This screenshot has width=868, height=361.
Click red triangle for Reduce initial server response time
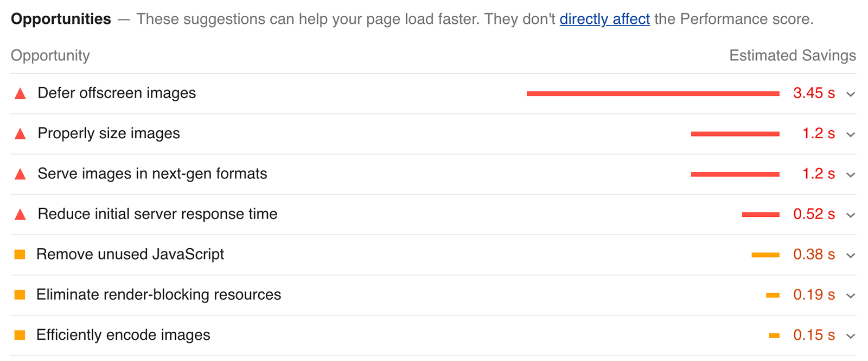20,215
